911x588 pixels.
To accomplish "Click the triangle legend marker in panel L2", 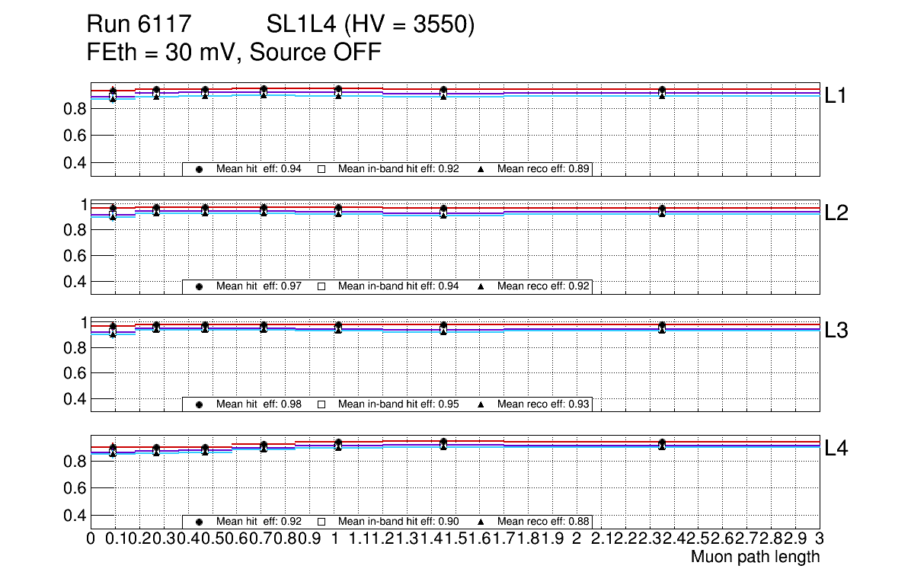I will [x=481, y=286].
